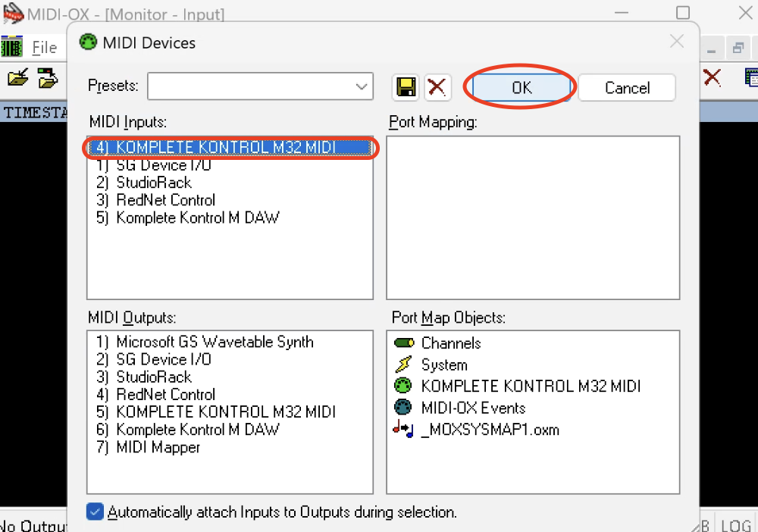Select Komplete Kontrol M DAW output
The height and width of the screenshot is (532, 758).
click(x=230, y=429)
